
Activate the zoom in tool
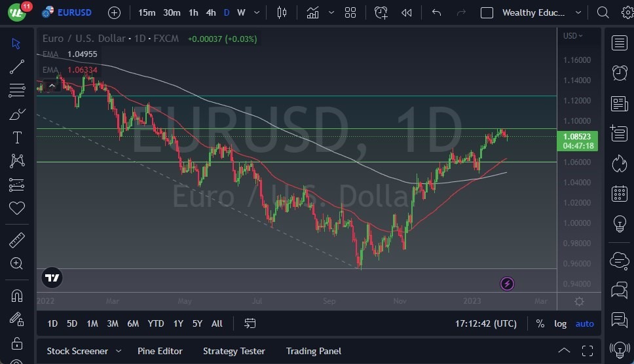[x=16, y=263]
